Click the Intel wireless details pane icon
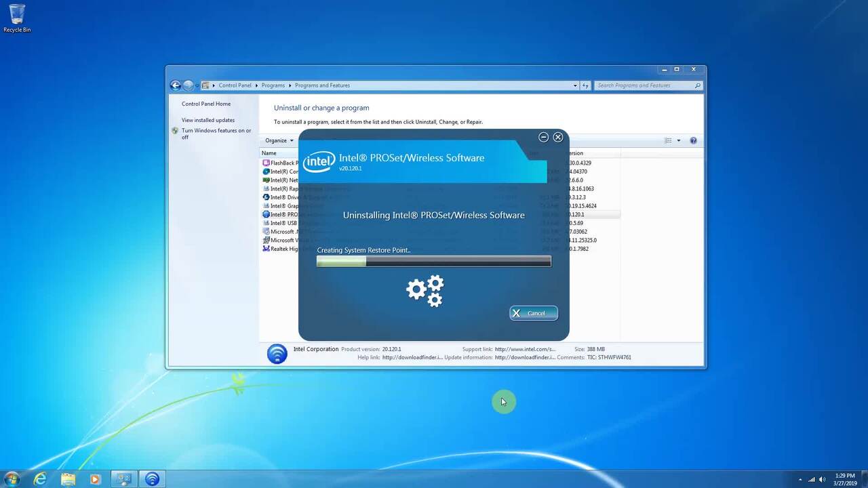 tap(277, 354)
